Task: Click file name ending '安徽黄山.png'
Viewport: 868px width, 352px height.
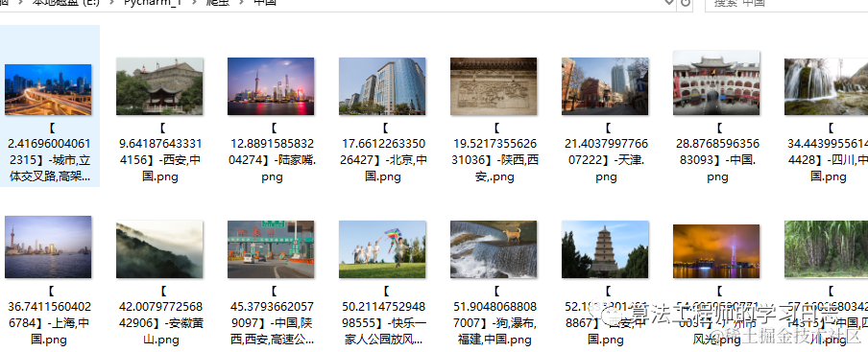Action: 161,315
